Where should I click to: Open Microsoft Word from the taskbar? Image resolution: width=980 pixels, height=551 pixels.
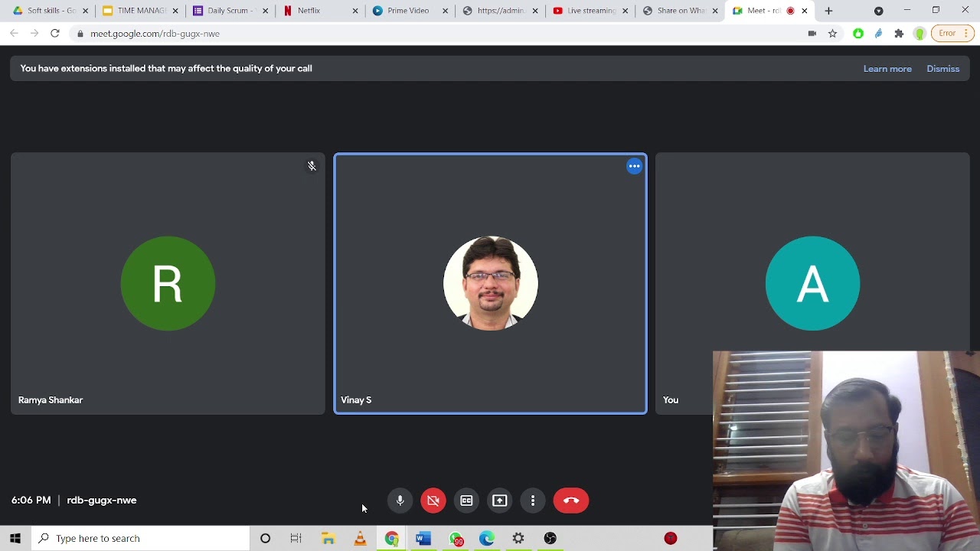423,539
